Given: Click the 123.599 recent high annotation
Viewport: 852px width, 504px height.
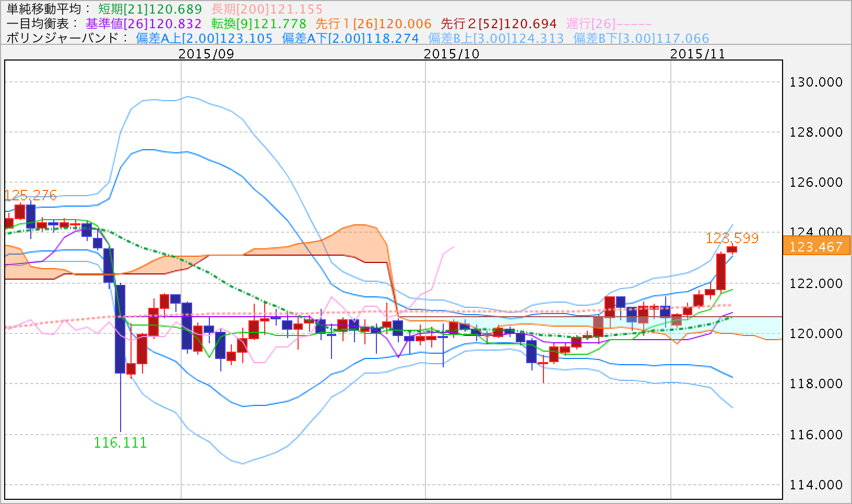Looking at the screenshot, I should [x=732, y=238].
